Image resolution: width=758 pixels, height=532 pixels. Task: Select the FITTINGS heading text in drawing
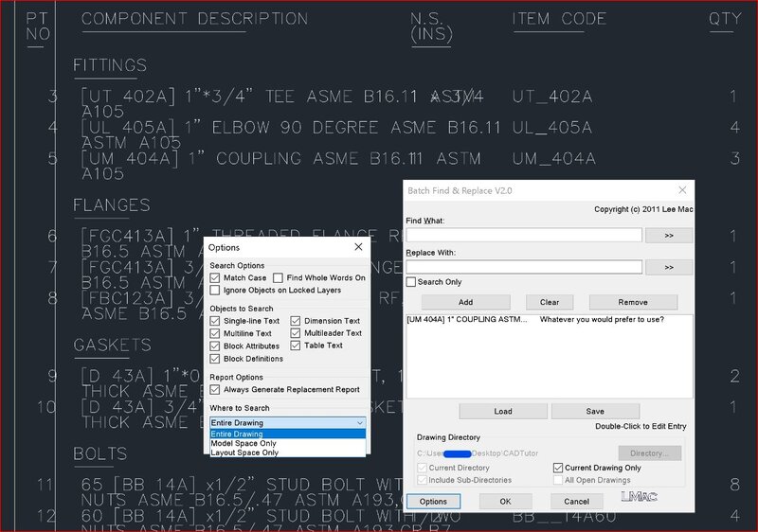(110, 65)
